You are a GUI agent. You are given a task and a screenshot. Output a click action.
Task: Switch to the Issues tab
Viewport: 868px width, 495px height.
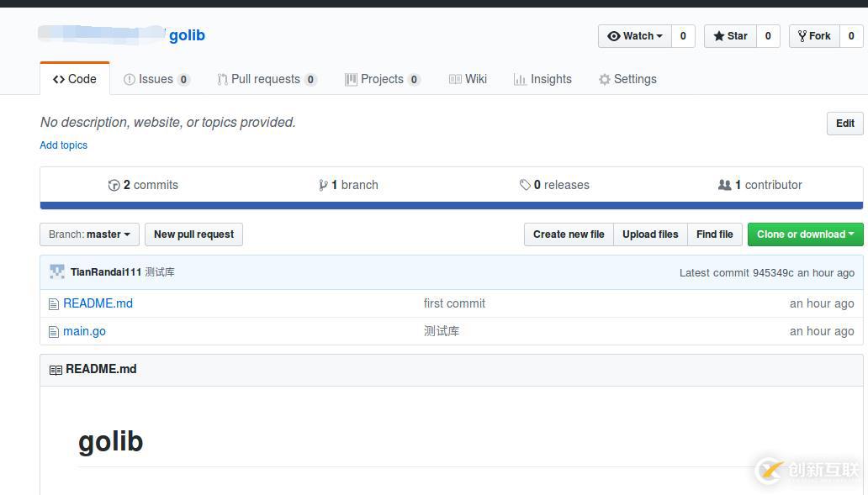(156, 79)
